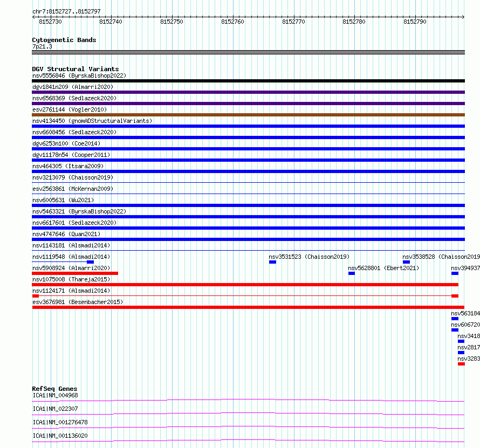Open esv2563861 (McKernan2009) variant

73,189
